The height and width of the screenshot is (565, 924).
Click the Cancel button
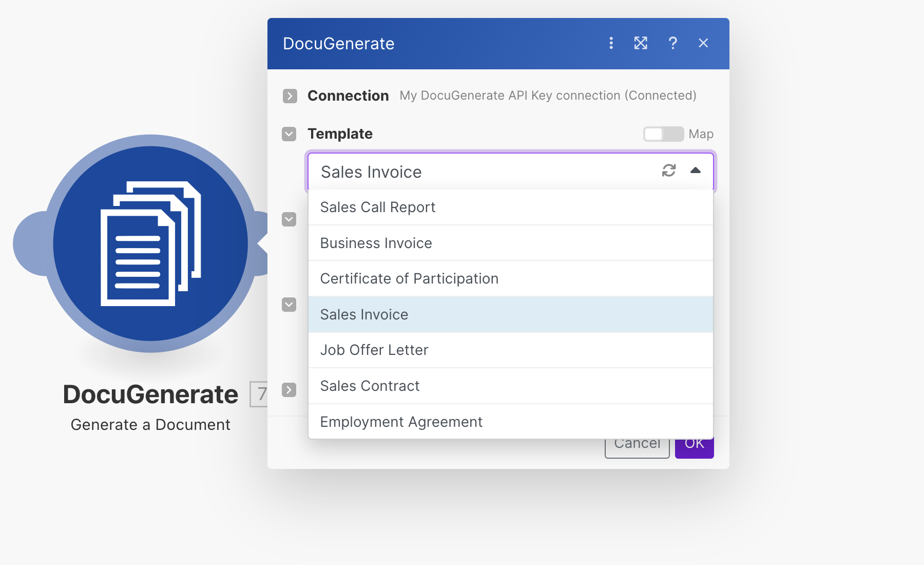(x=637, y=448)
